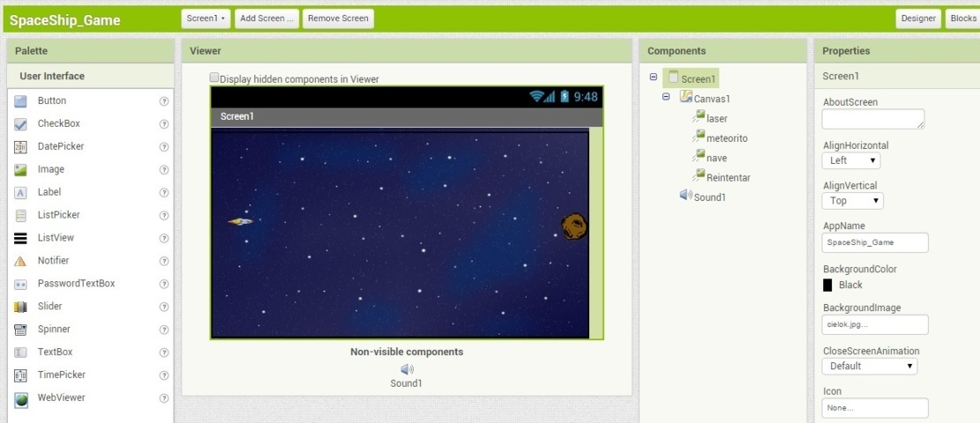The width and height of the screenshot is (980, 423).
Task: Click the Sound1 speaker icon below the viewer
Action: 407,370
